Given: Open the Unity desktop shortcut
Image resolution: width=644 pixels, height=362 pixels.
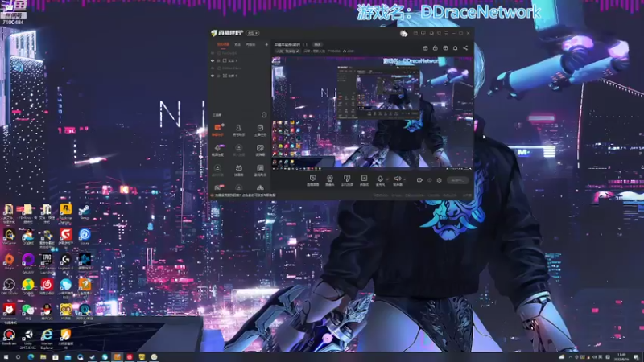Looking at the screenshot, I should pyautogui.click(x=28, y=339).
